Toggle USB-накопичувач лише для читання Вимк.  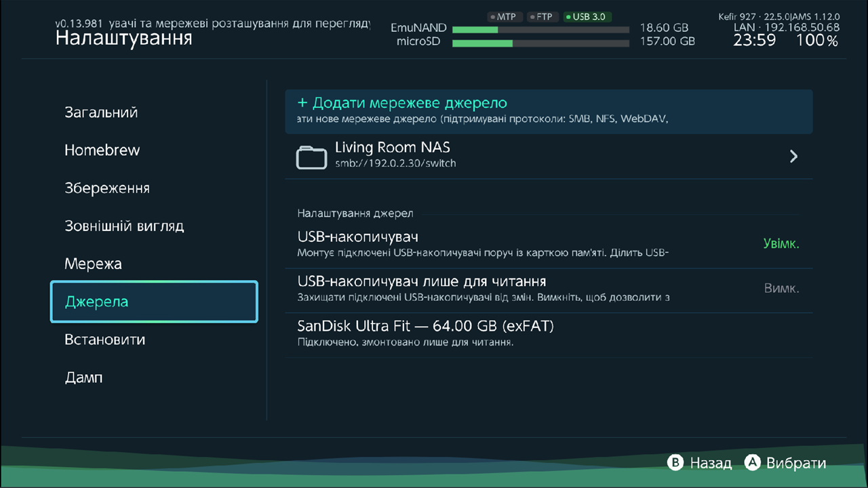tap(781, 288)
